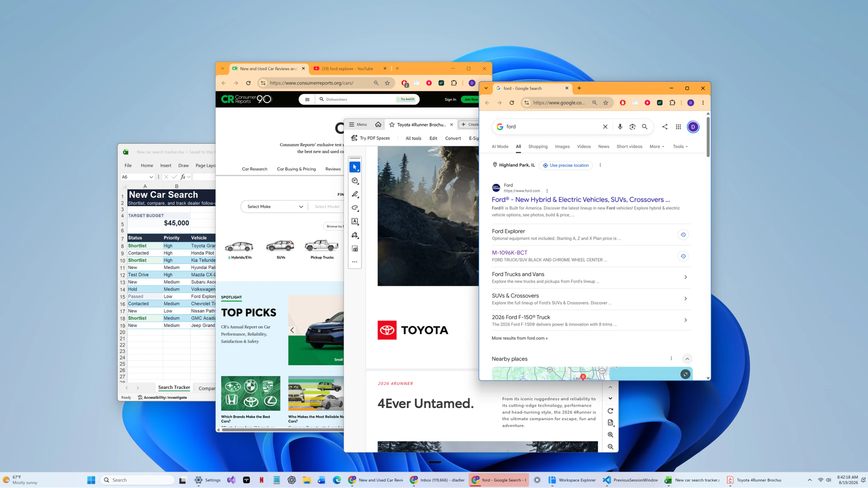The width and height of the screenshot is (868, 488).
Task: Open page display settings icon in Acrobat
Action: [610, 422]
